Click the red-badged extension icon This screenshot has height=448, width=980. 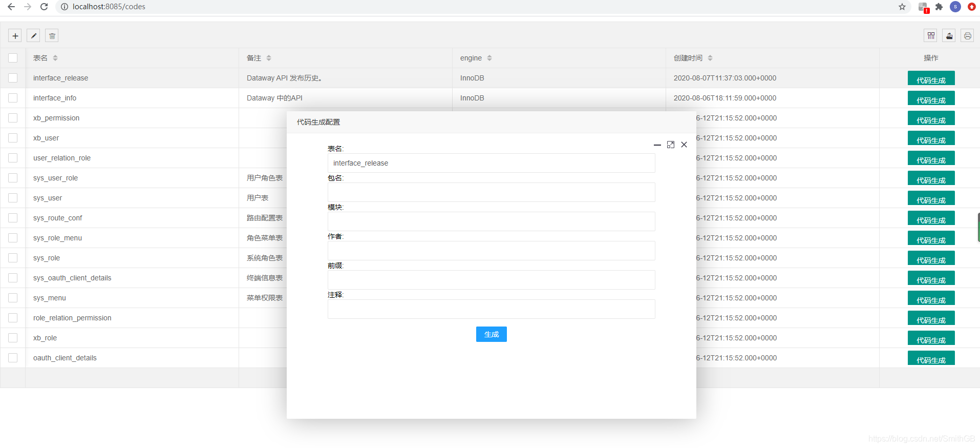[923, 7]
